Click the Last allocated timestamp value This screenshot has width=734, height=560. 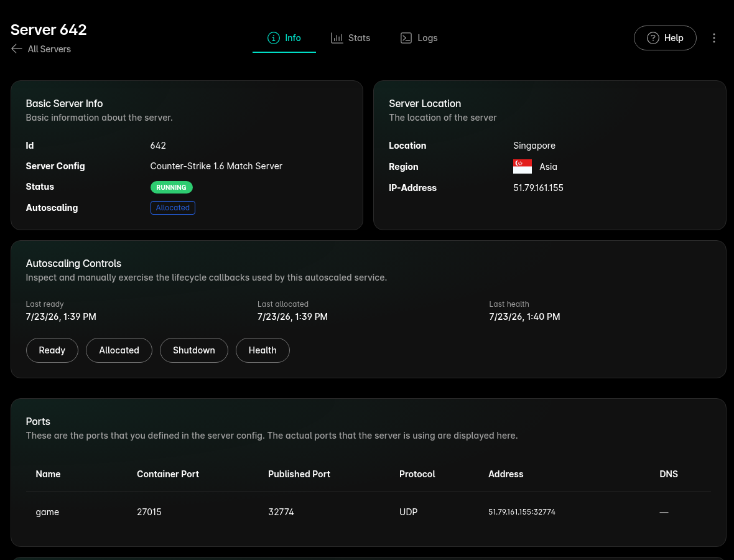(292, 317)
